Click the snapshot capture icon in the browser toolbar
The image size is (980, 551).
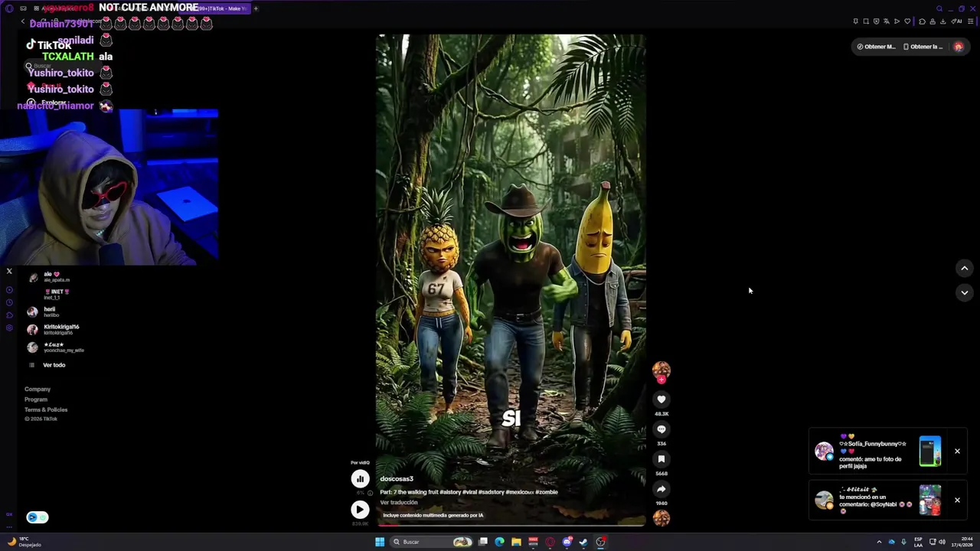pyautogui.click(x=866, y=21)
